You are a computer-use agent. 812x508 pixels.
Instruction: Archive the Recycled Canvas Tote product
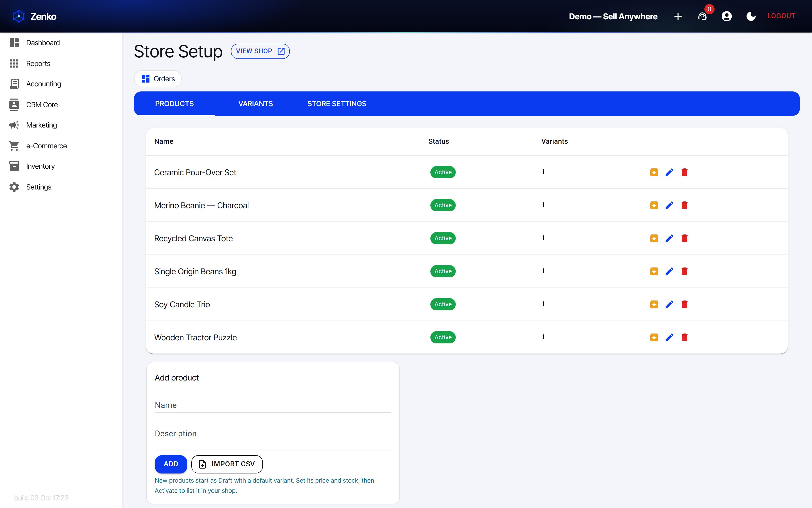click(x=654, y=238)
